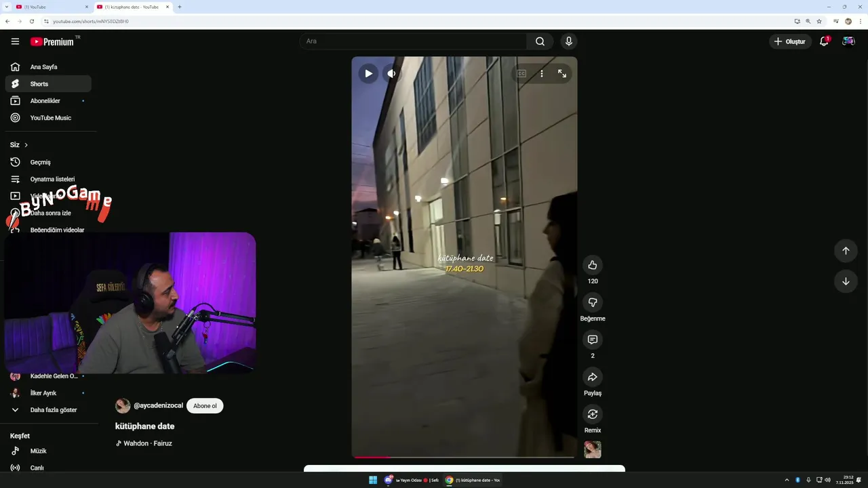
Task: Open Chrome profile avatar
Action: pyautogui.click(x=848, y=21)
